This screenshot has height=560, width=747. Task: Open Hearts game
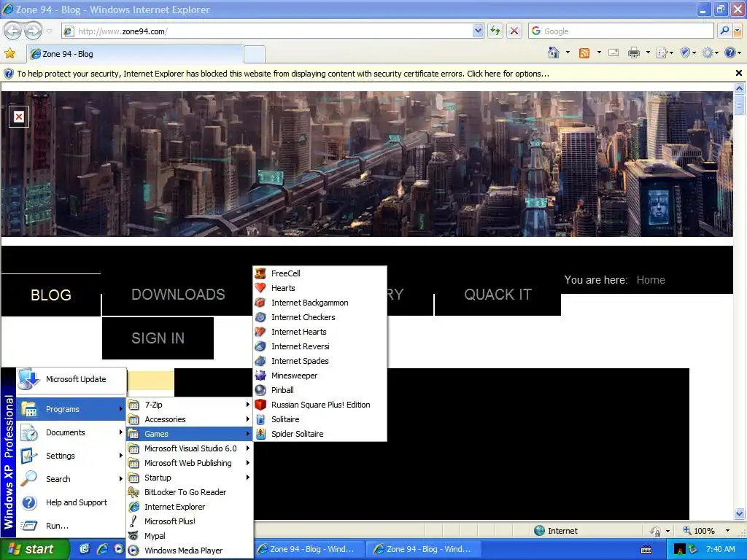[320, 288]
